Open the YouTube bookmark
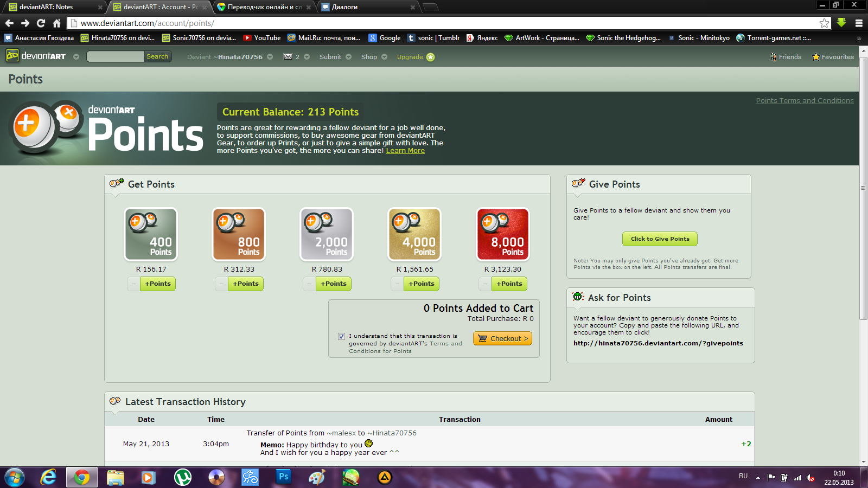The image size is (868, 488). [x=262, y=38]
